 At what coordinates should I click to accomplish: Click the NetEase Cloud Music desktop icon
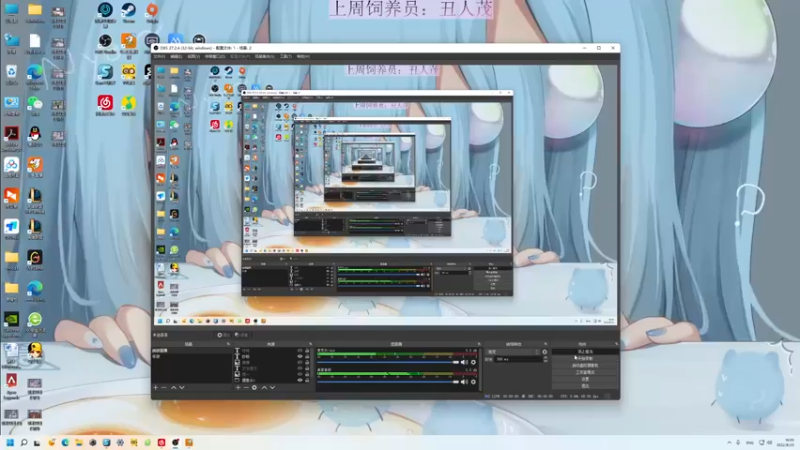(105, 105)
